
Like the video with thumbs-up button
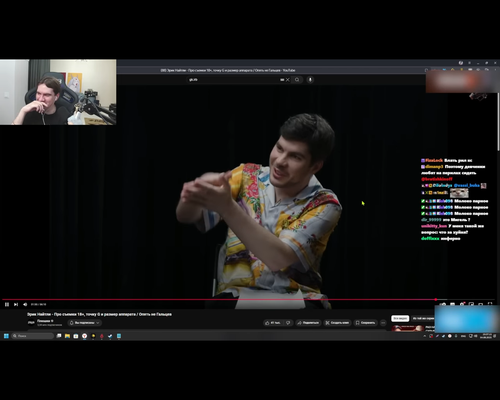(x=273, y=323)
